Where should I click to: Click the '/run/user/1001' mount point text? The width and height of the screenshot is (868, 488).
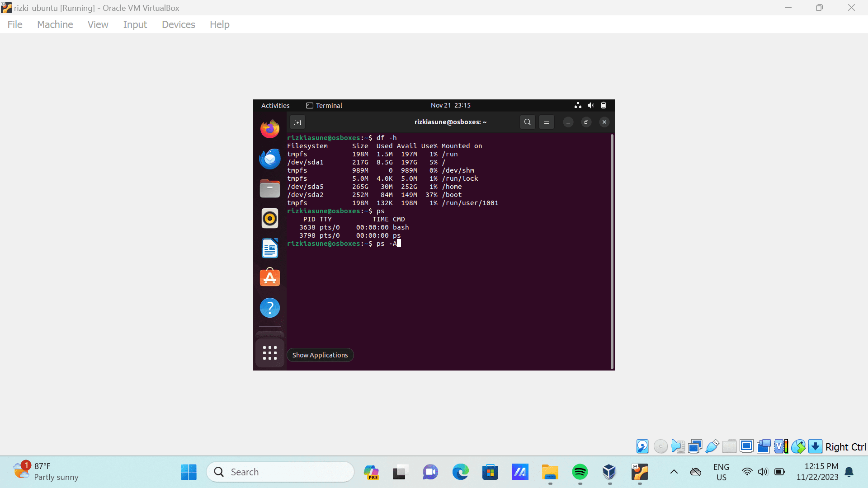click(470, 203)
